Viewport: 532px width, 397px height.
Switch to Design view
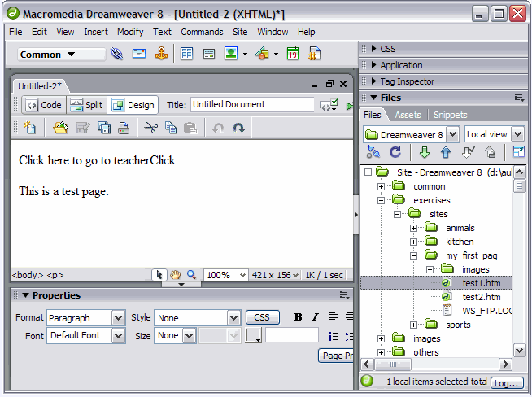[133, 105]
